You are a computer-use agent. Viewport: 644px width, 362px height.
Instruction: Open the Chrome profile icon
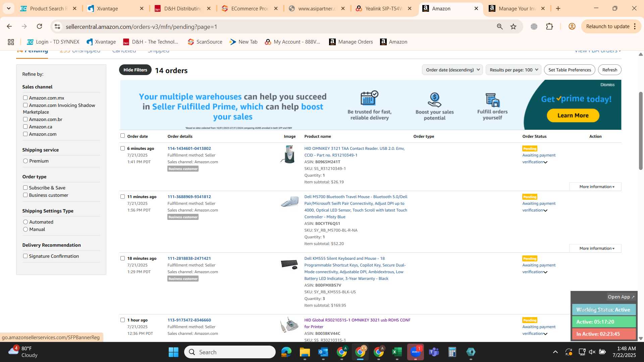click(572, 26)
